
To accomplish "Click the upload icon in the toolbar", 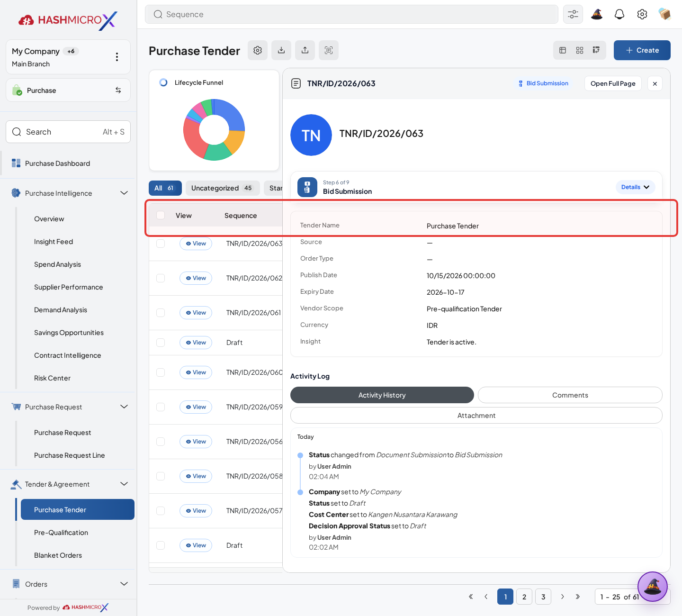I will point(305,50).
